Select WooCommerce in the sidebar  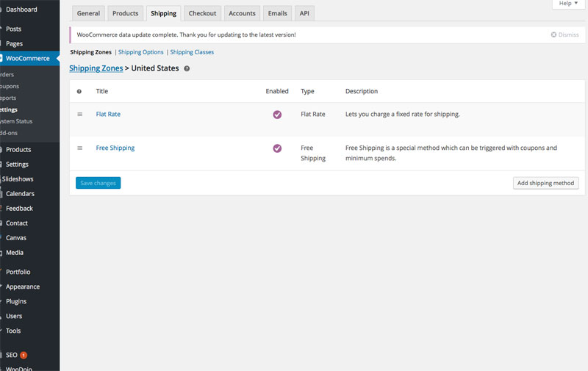click(29, 59)
